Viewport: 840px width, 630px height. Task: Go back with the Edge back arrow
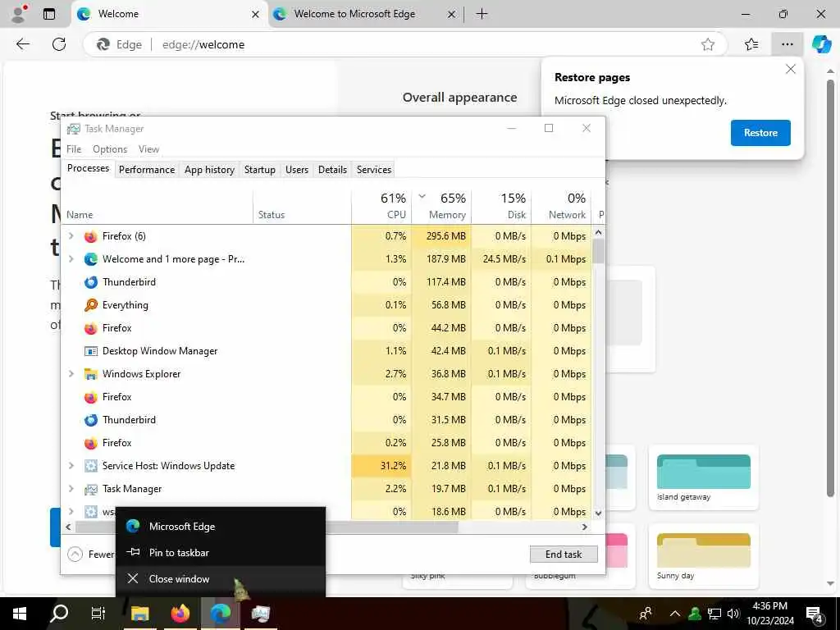tap(22, 44)
